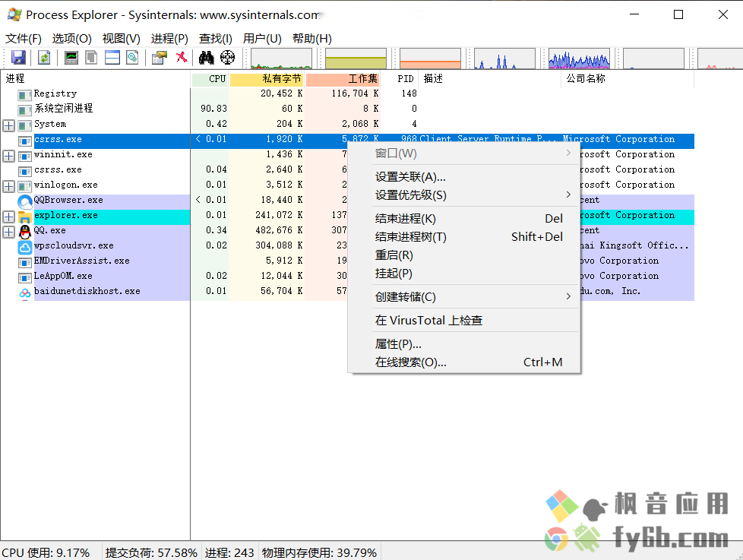
Task: Choose 在 VirusTotal 上检查
Action: pyautogui.click(x=476, y=320)
